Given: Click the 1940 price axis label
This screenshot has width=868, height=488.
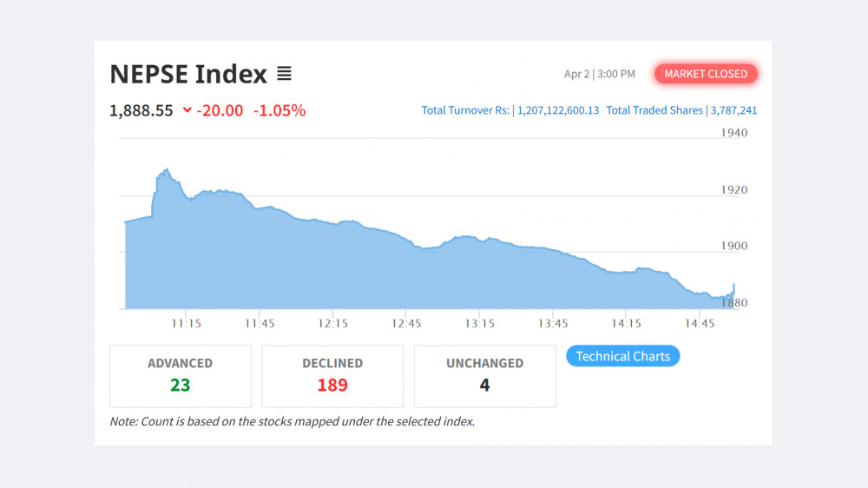Looking at the screenshot, I should [x=733, y=133].
